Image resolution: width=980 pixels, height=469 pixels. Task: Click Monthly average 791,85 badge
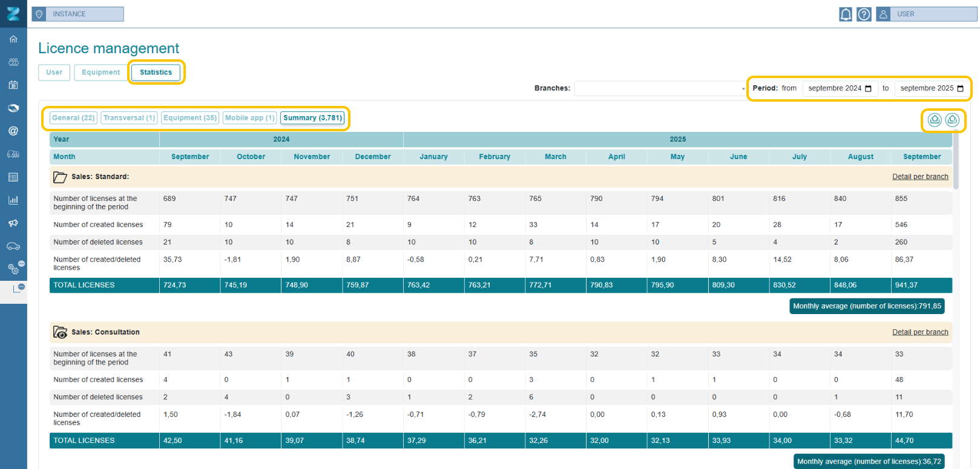[867, 306]
